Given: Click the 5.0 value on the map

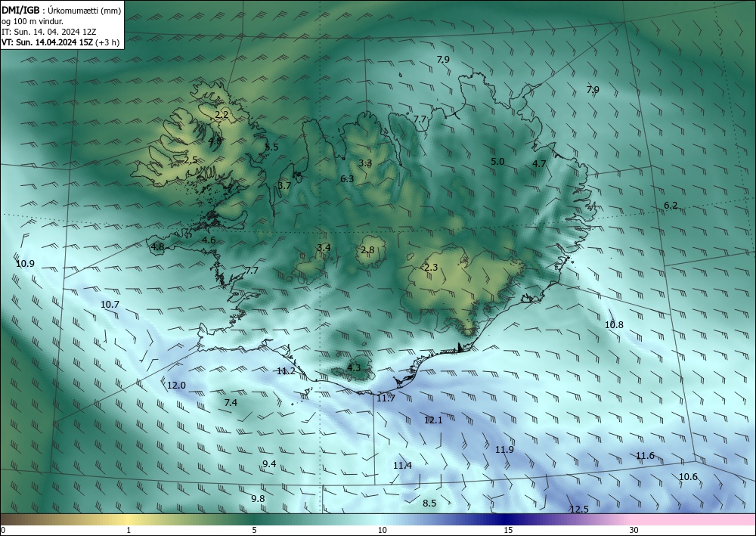Looking at the screenshot, I should (x=497, y=162).
